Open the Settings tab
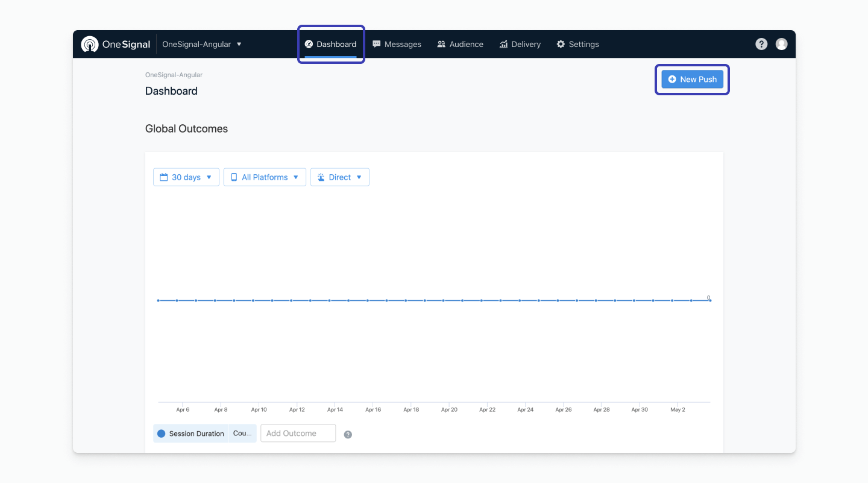The width and height of the screenshot is (868, 483). 577,44
